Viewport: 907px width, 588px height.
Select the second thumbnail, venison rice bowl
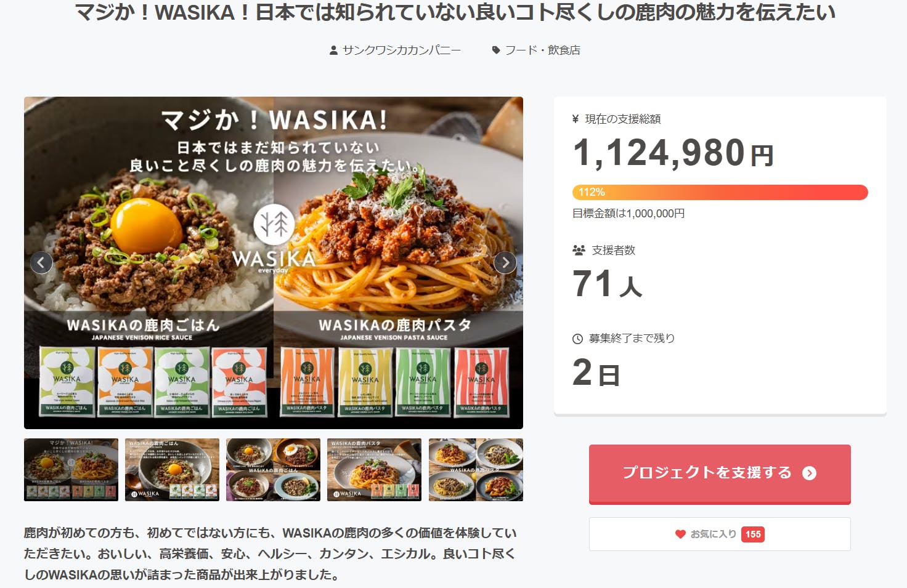pos(172,470)
